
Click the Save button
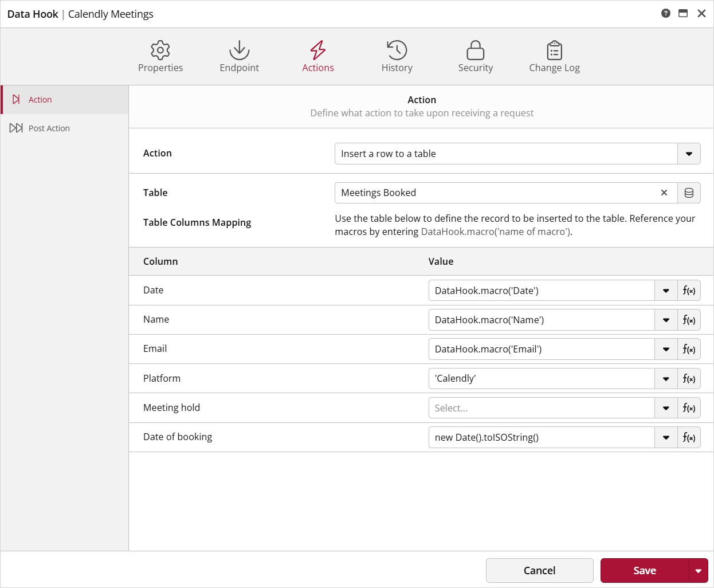point(645,570)
